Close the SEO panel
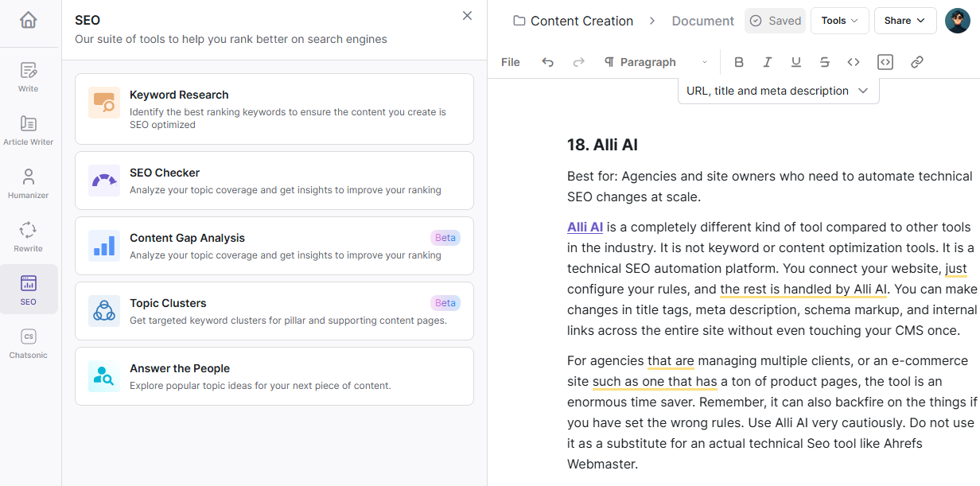 [x=468, y=16]
